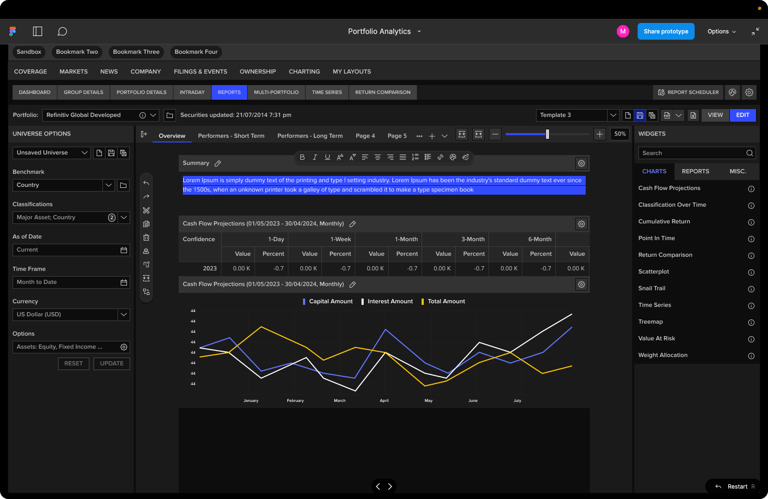The image size is (768, 499).
Task: Click the cut scissors icon
Action: (x=146, y=210)
